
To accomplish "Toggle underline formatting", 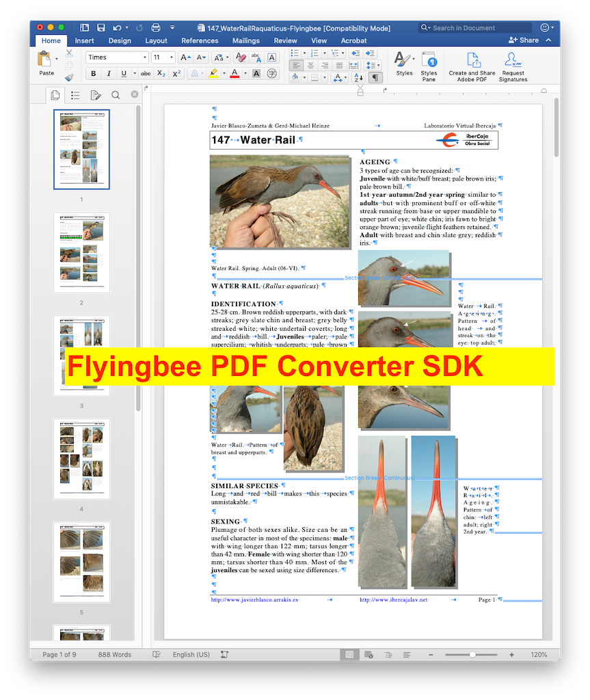I will (x=124, y=74).
